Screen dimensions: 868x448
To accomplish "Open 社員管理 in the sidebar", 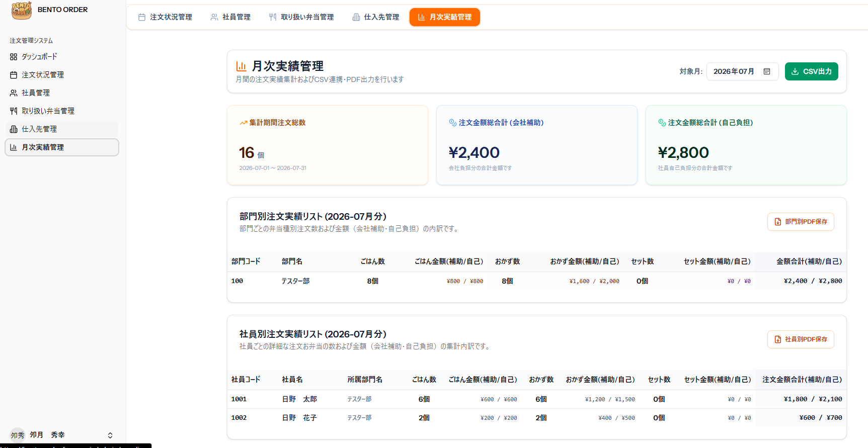I will (61, 93).
